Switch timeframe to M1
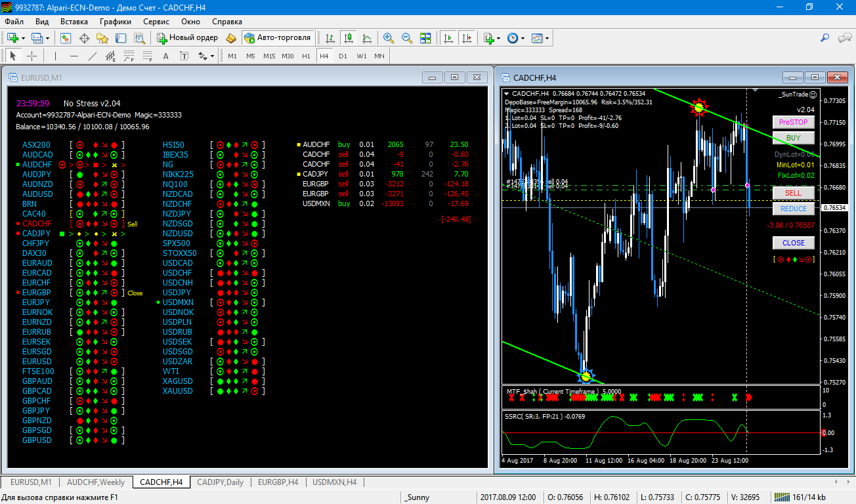The height and width of the screenshot is (504, 856). point(232,56)
